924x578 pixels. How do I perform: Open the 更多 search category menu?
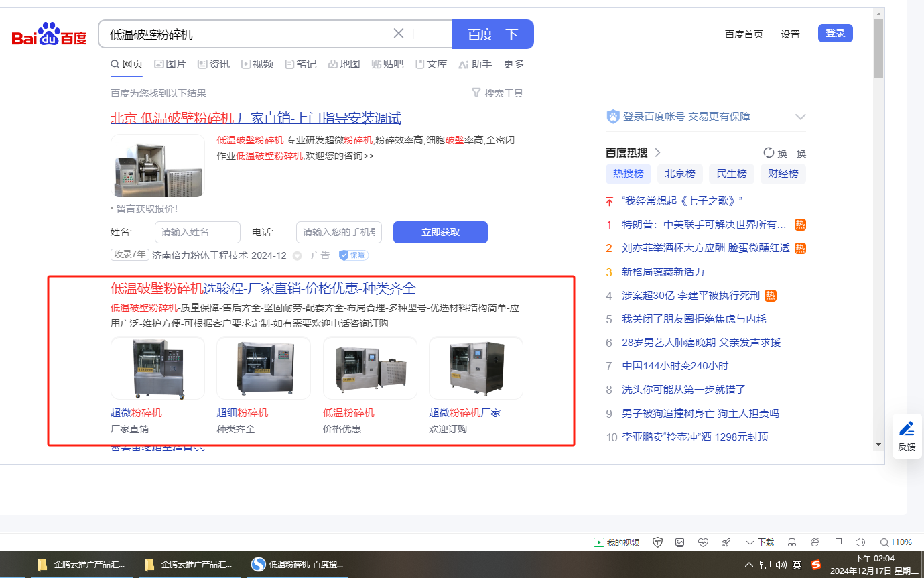(x=513, y=64)
